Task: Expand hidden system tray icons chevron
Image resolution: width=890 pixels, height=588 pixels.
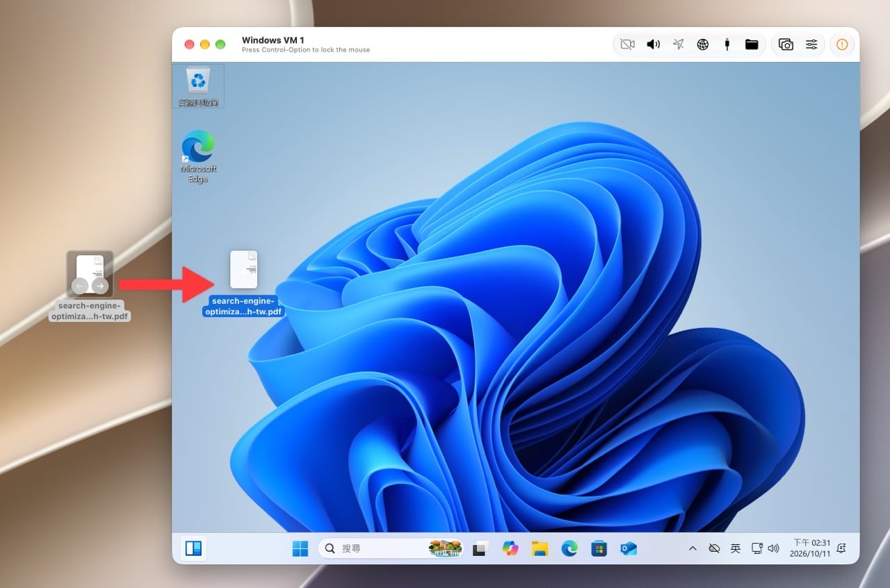Action: pos(693,549)
